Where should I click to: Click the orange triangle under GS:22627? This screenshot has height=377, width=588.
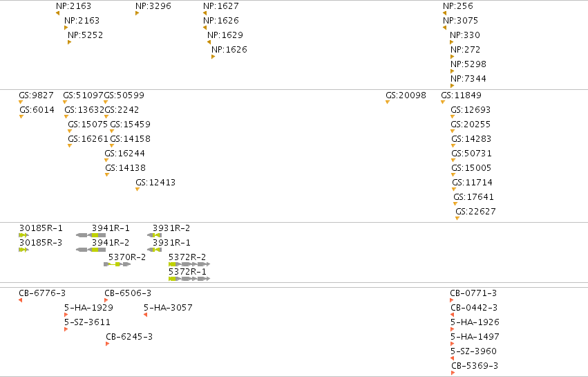457,219
